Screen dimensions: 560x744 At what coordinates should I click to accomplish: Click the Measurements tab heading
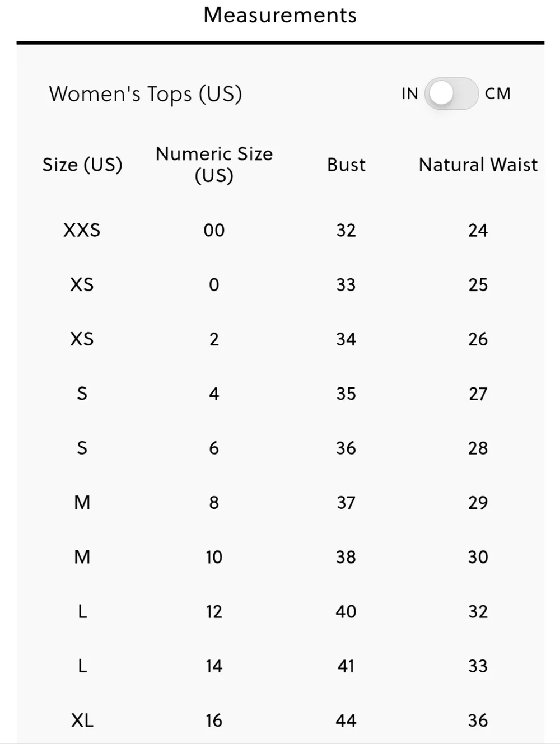(x=280, y=15)
